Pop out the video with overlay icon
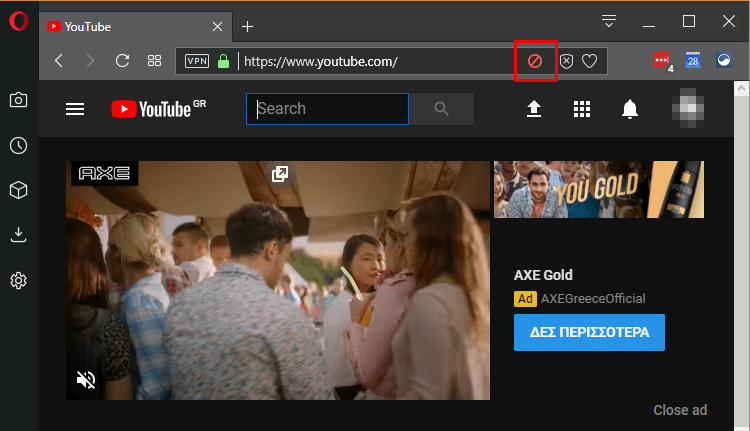This screenshot has height=431, width=750. tap(280, 174)
